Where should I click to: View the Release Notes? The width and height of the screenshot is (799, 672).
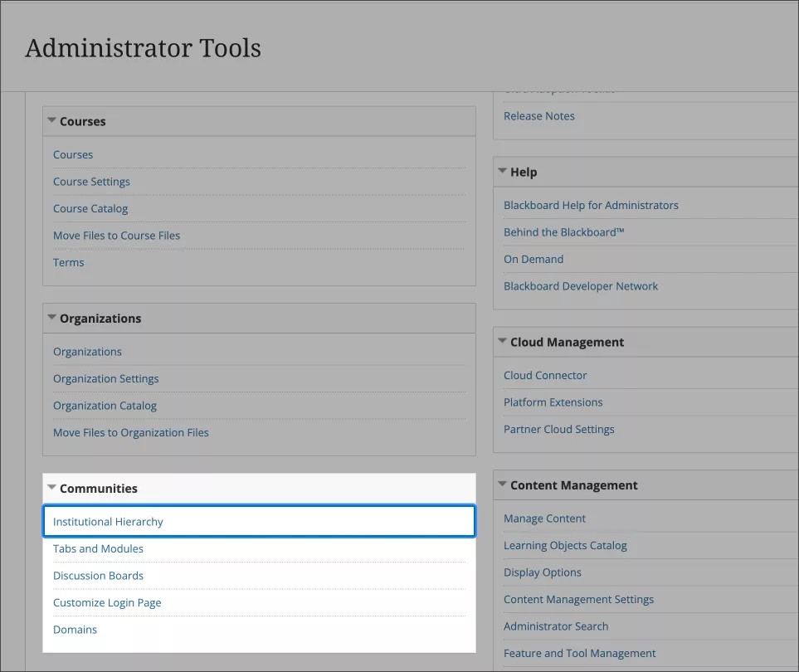539,115
